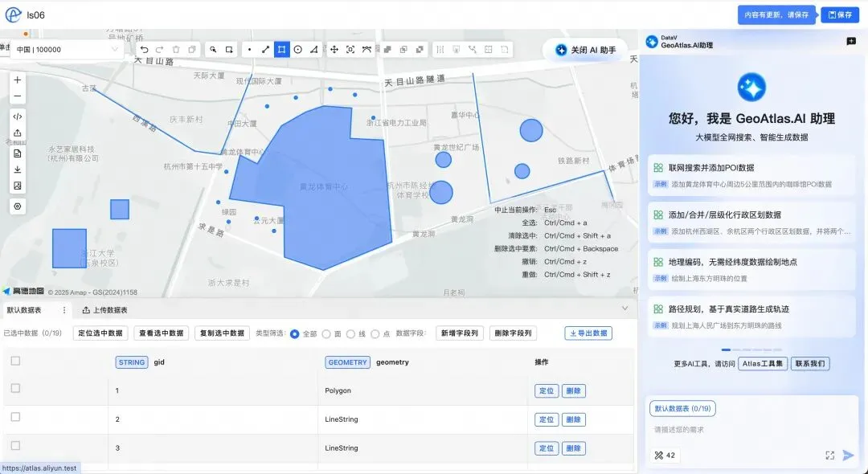
Task: Check the row with gid 3 LineString
Action: (15, 446)
